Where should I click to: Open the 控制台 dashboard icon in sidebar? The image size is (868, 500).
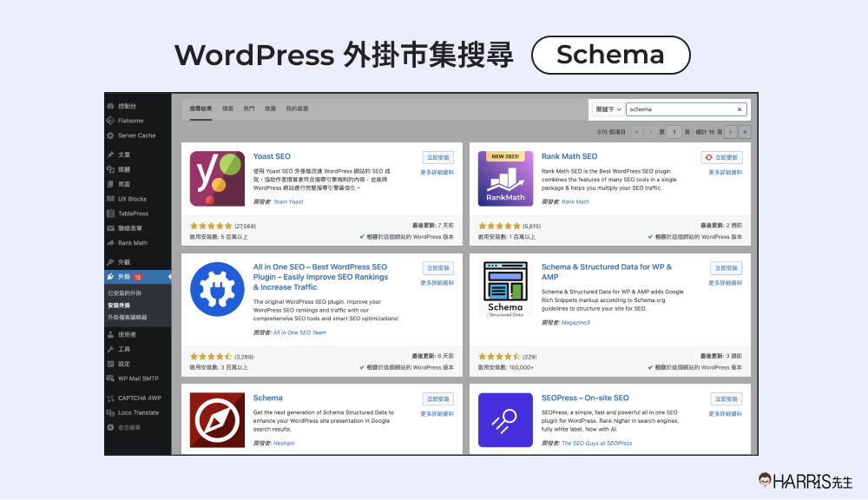[111, 106]
